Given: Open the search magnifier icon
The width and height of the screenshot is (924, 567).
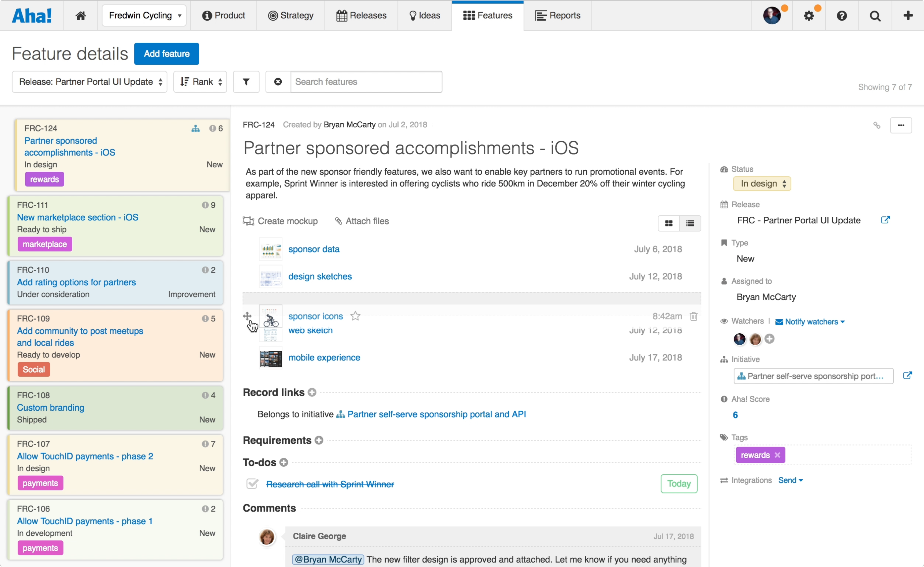Looking at the screenshot, I should coord(875,16).
